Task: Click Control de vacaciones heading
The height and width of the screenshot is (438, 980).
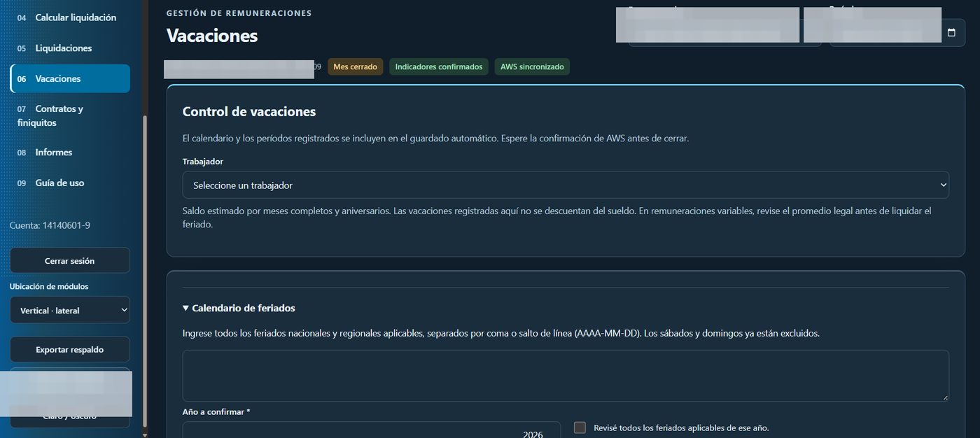Action: coord(249,111)
